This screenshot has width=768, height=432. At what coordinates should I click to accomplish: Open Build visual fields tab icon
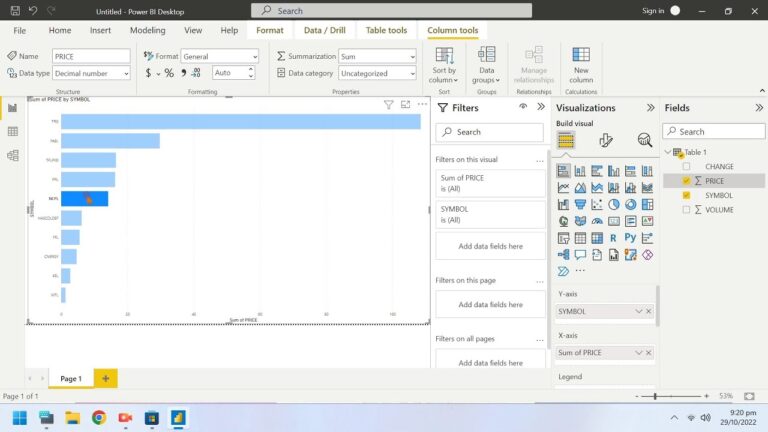566,141
